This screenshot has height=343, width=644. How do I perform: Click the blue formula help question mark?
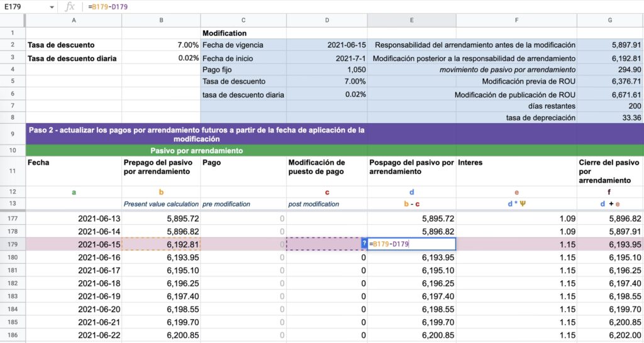[x=364, y=244]
